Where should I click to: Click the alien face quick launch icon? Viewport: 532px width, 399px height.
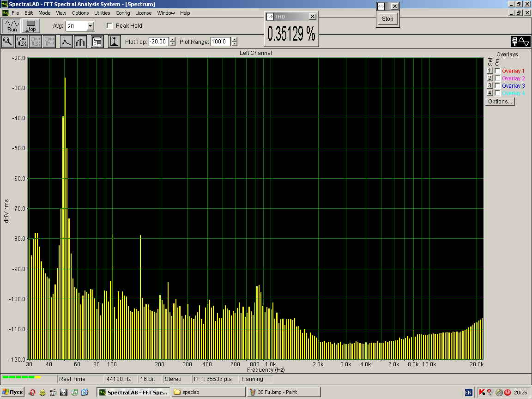(63, 392)
